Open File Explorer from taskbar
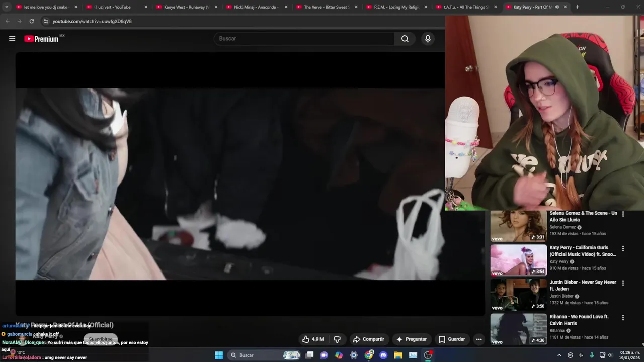 (x=398, y=355)
